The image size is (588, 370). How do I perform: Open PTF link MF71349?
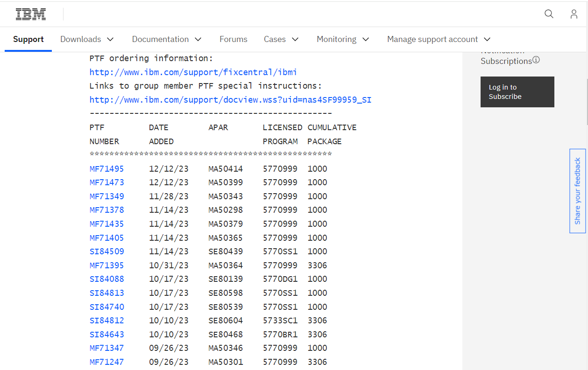[x=107, y=196]
